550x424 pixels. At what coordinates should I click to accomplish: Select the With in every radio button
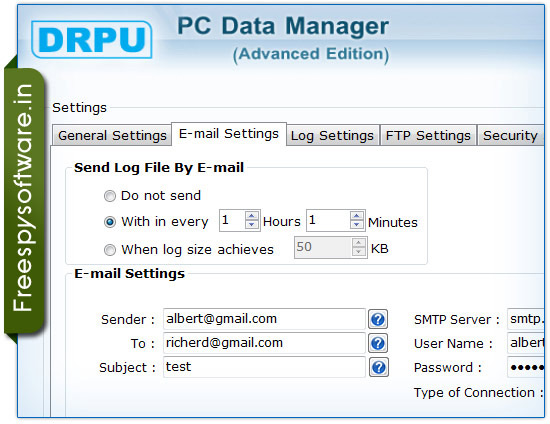point(110,222)
